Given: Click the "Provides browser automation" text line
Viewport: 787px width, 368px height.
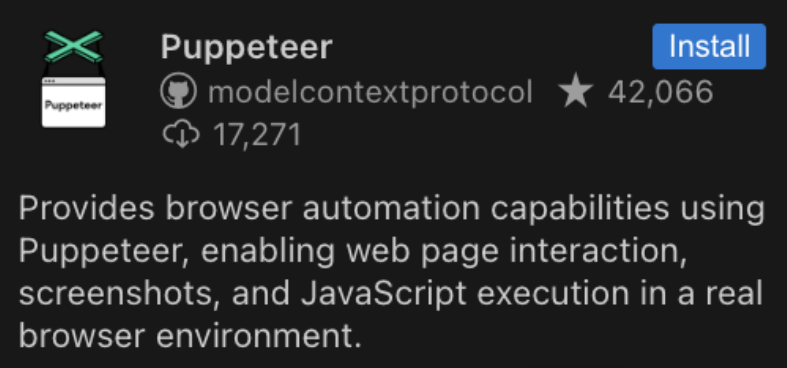Looking at the screenshot, I should click(250, 209).
